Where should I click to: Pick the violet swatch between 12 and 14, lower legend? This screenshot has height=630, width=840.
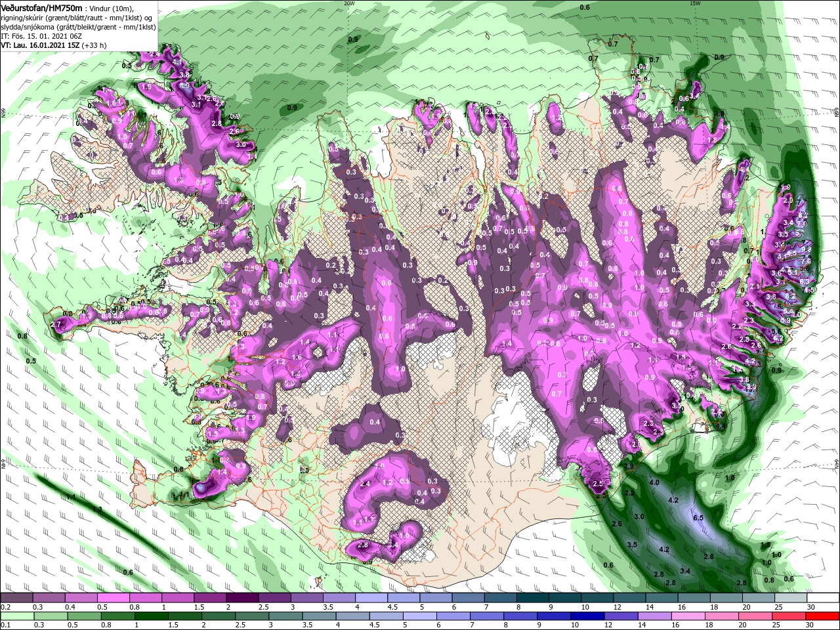(621, 616)
